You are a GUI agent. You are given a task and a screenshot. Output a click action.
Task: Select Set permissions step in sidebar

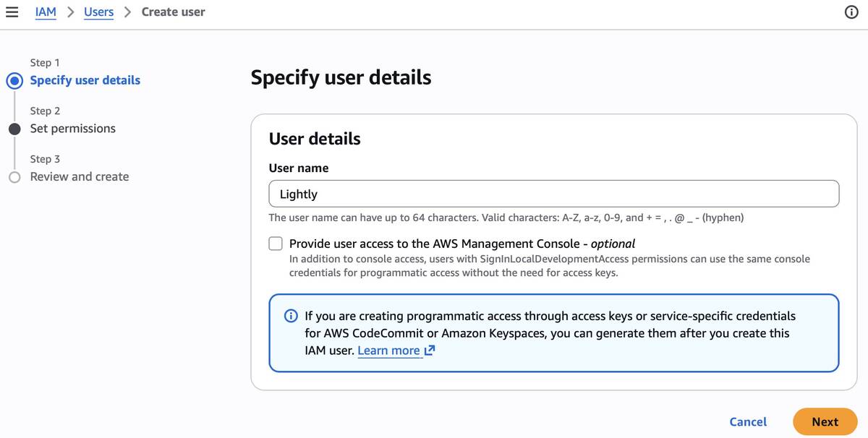72,128
